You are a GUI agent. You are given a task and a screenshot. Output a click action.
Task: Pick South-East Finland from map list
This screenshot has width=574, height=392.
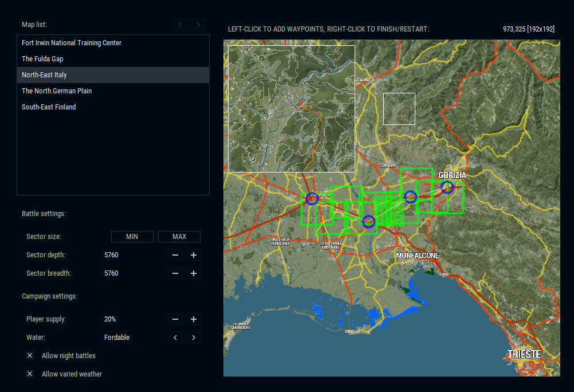point(49,107)
